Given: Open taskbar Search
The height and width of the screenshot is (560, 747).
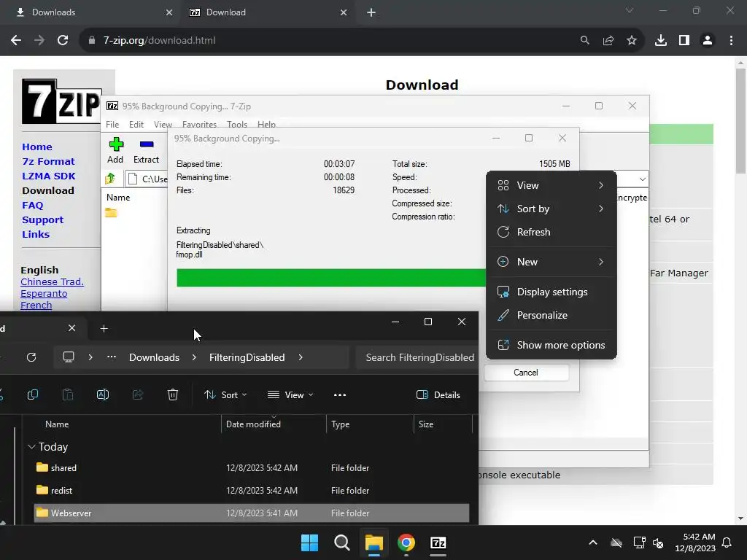Looking at the screenshot, I should point(342,542).
